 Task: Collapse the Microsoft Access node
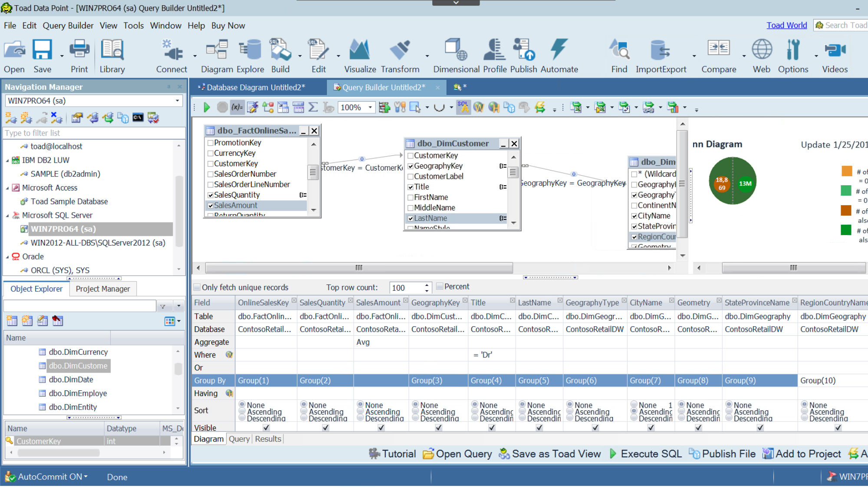click(x=7, y=188)
